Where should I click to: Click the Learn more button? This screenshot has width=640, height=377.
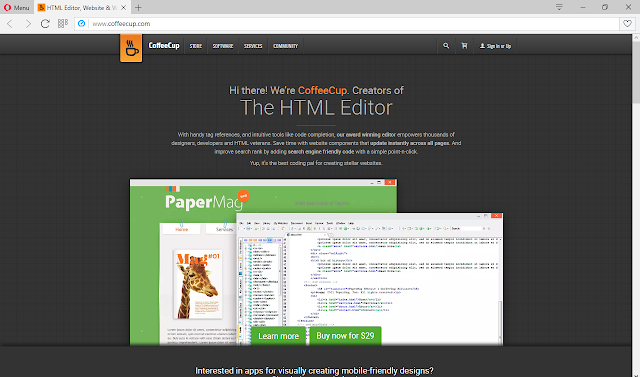click(278, 336)
